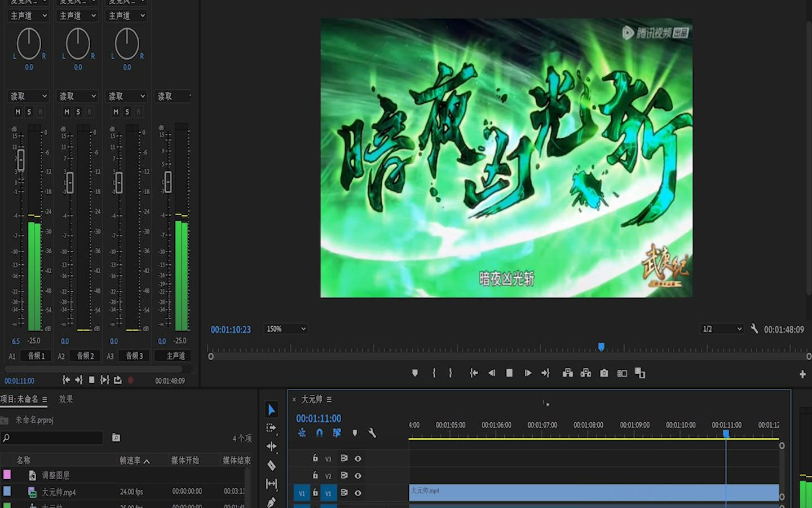Open 音频 1 automation mode 读取 dropdown
The width and height of the screenshot is (812, 508).
[29, 96]
